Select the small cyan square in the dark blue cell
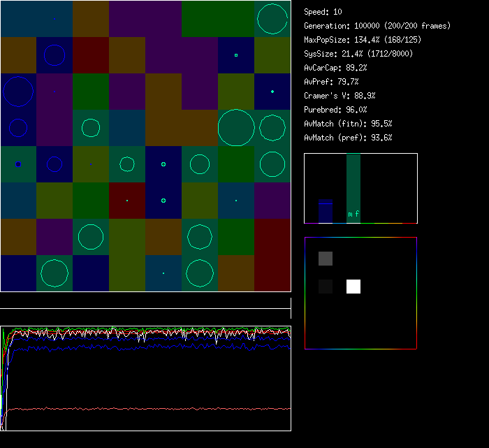489x448 pixels. 236,55
